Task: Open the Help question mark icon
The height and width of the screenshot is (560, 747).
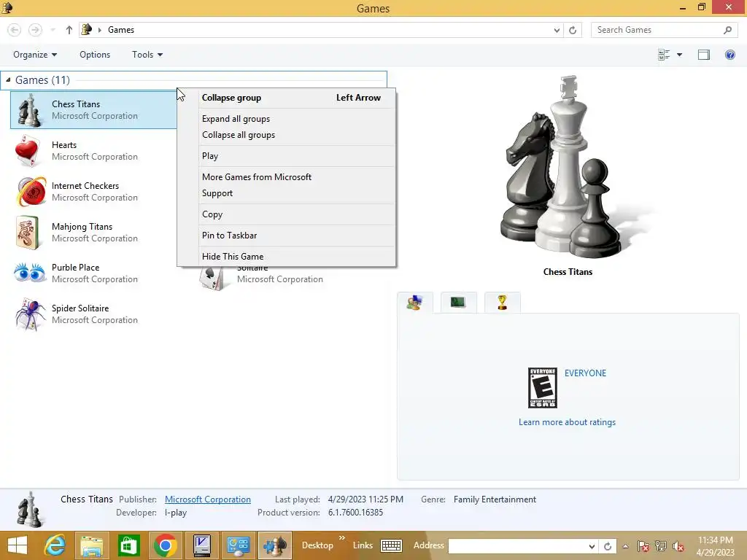Action: tap(729, 55)
